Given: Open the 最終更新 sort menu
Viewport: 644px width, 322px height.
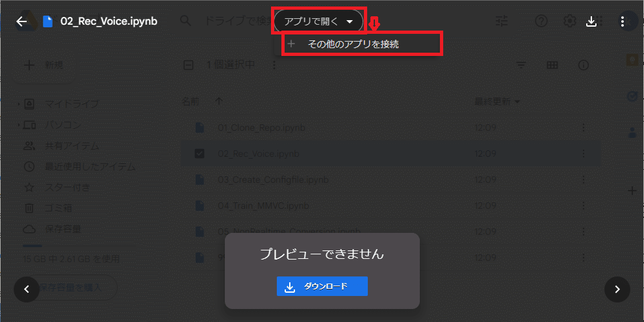Looking at the screenshot, I should pos(497,101).
